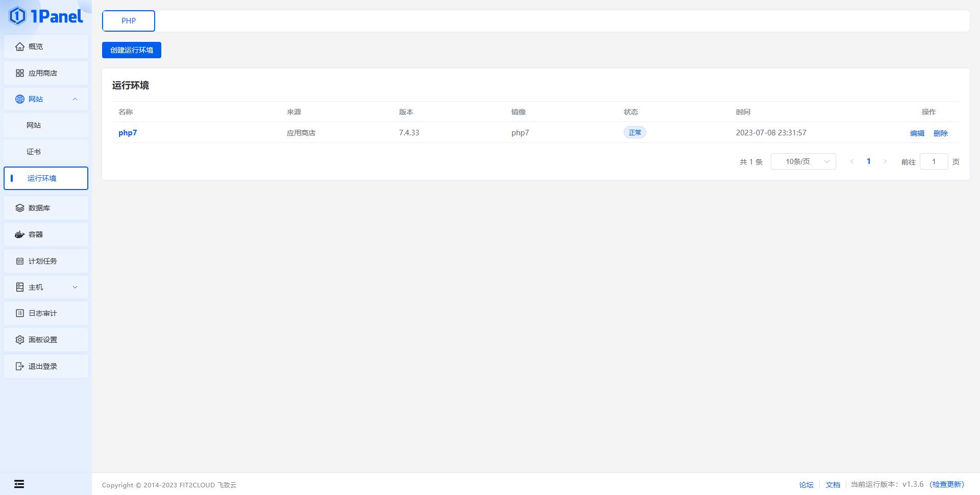The height and width of the screenshot is (495, 980).
Task: Open the 概览 menu item
Action: coord(46,46)
